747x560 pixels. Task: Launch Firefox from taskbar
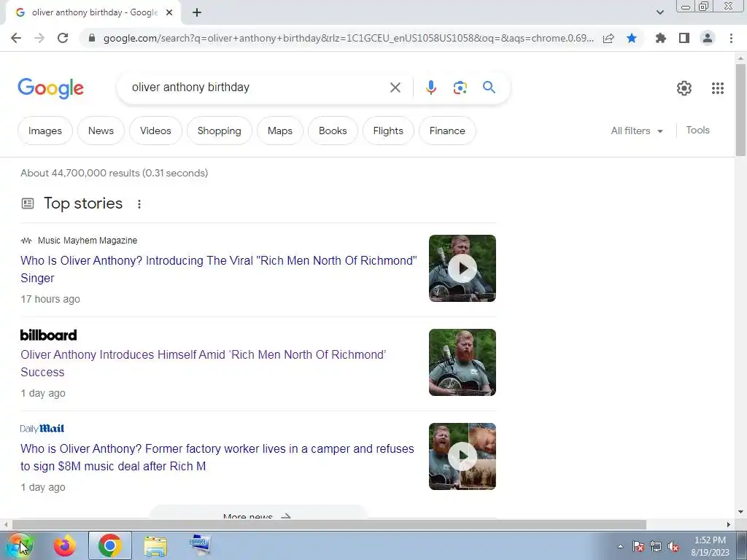tap(64, 545)
